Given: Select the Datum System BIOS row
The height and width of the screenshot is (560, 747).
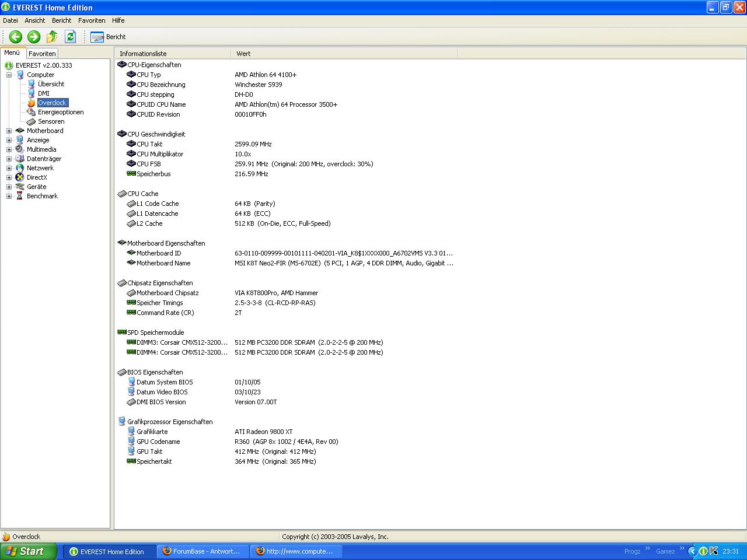Looking at the screenshot, I should (x=286, y=382).
